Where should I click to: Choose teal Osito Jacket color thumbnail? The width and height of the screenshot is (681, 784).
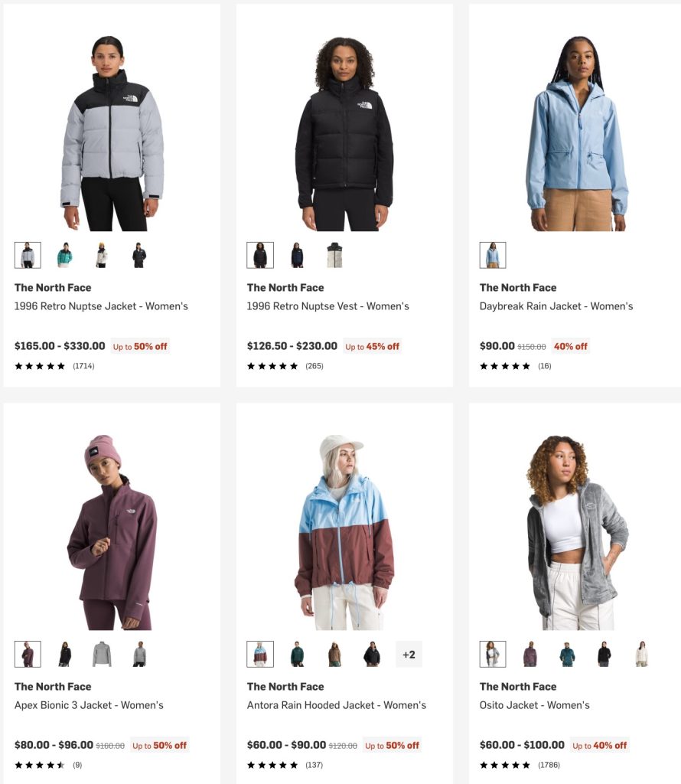coord(567,654)
